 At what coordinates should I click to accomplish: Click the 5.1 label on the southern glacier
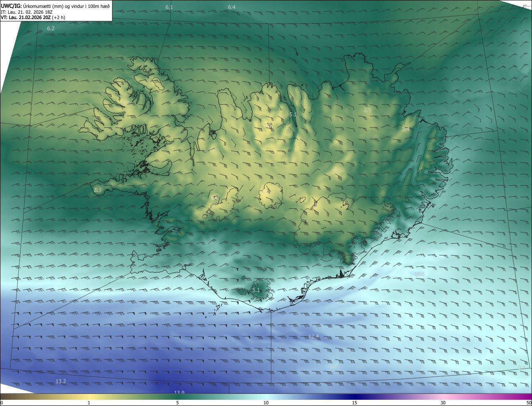(x=256, y=290)
